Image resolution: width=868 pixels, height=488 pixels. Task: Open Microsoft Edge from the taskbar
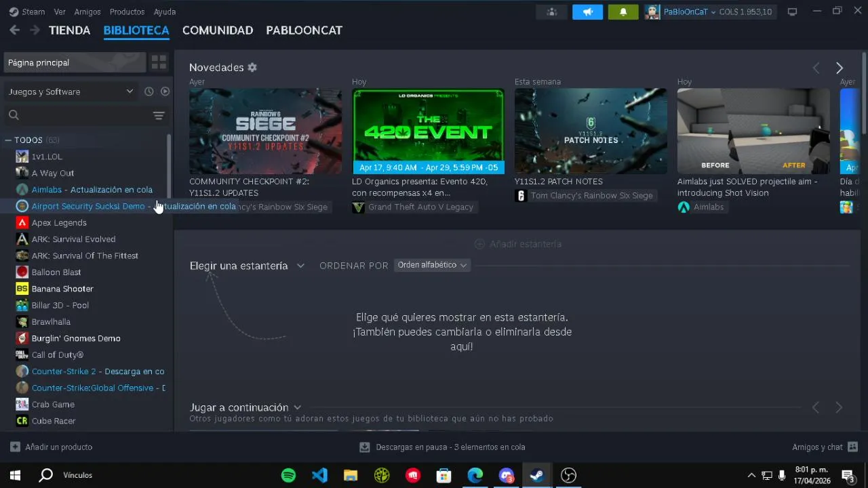click(475, 475)
